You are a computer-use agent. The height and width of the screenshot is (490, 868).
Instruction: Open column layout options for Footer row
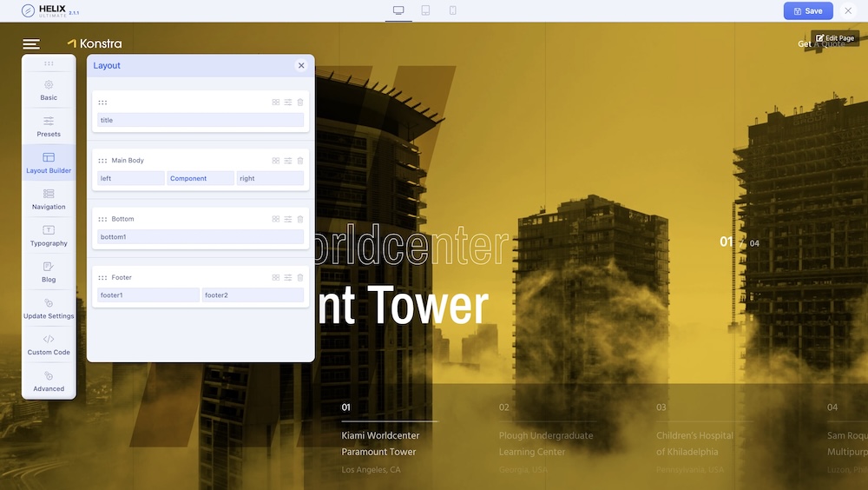(x=276, y=277)
